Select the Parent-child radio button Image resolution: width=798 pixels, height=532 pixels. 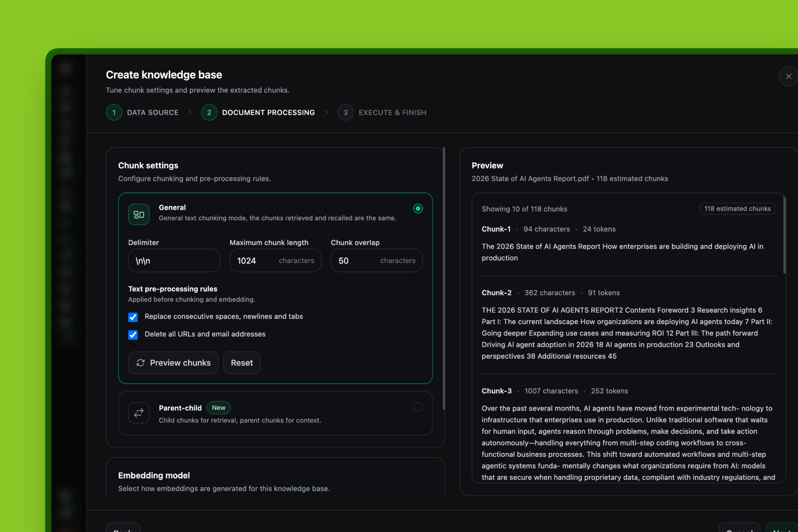point(418,407)
